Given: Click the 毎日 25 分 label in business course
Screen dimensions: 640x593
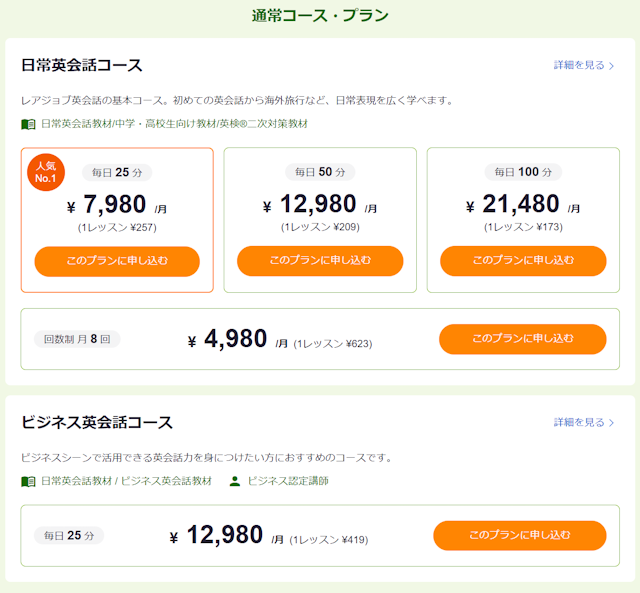Looking at the screenshot, I should (x=69, y=535).
